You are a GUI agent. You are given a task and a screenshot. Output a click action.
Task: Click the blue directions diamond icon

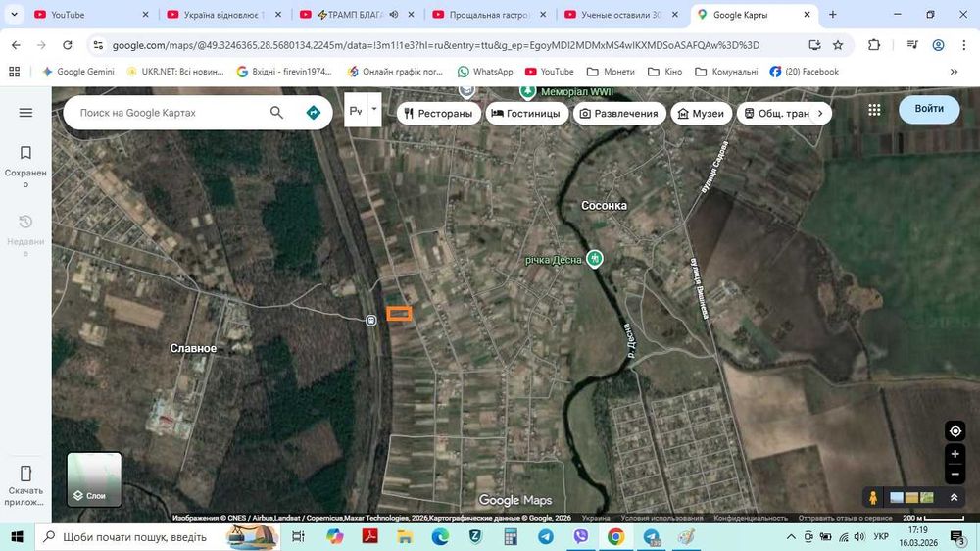[314, 113]
